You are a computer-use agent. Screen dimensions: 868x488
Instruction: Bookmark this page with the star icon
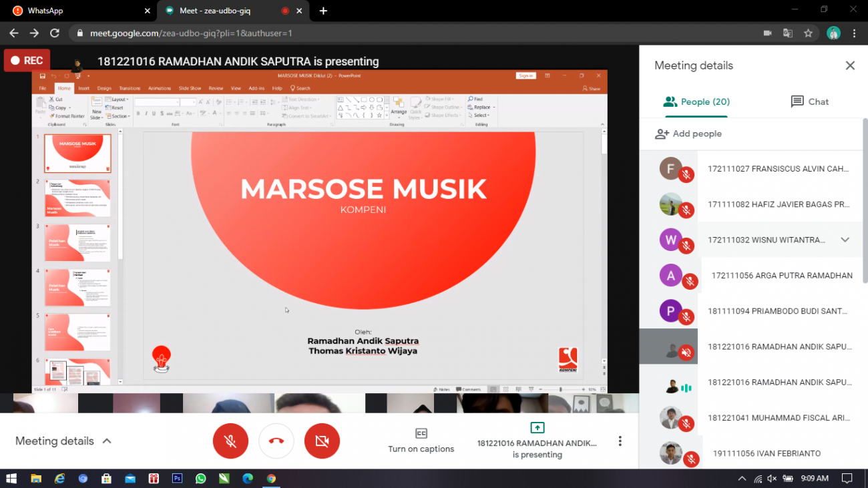click(808, 33)
